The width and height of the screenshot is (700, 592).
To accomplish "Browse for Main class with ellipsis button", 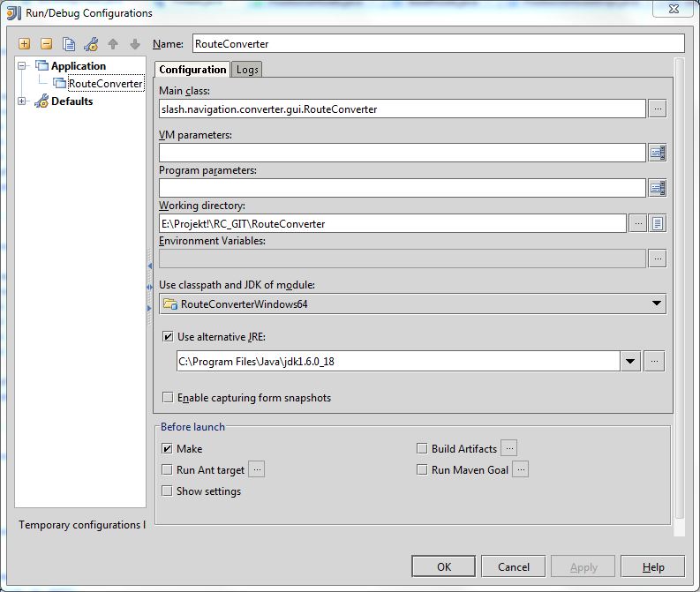I will point(657,109).
